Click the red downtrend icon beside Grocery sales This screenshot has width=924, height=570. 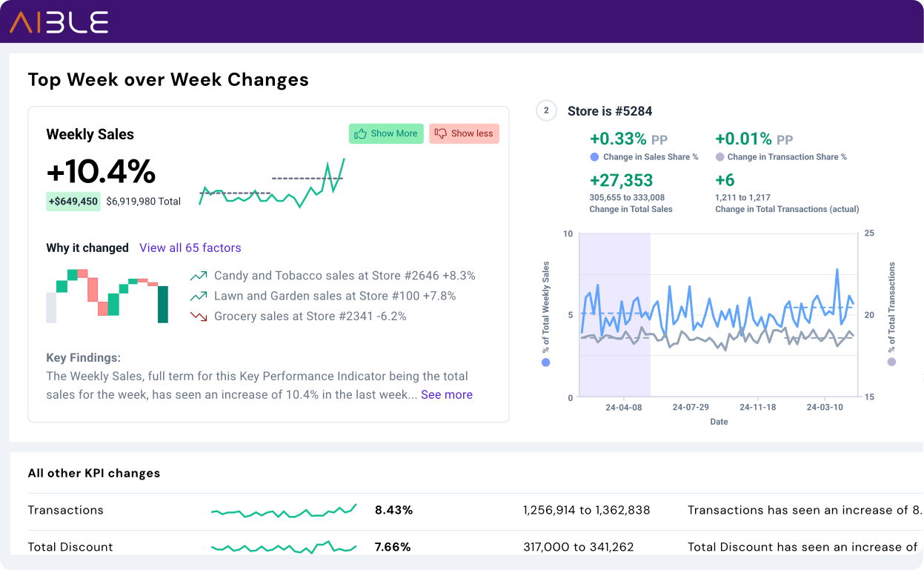[x=198, y=317]
